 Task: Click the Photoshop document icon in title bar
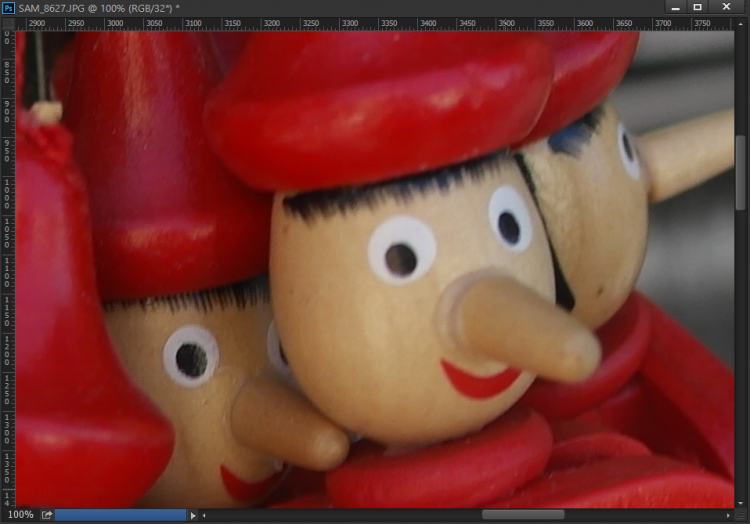tap(9, 8)
